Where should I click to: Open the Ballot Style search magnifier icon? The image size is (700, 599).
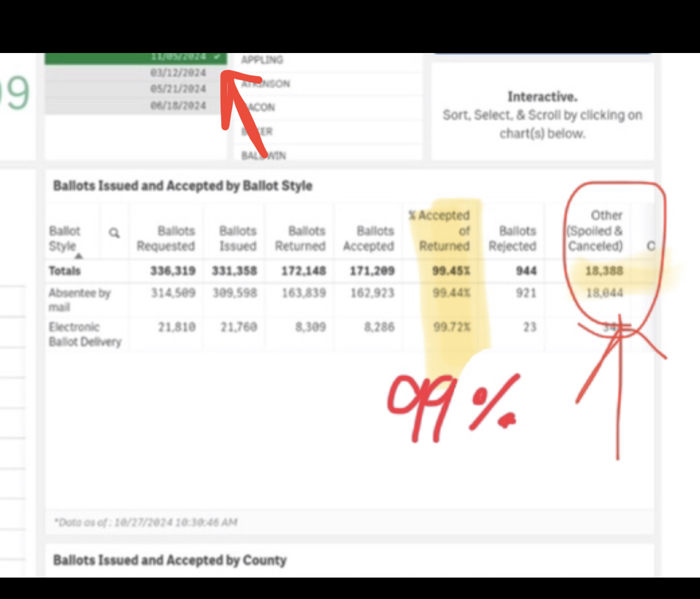click(x=114, y=232)
